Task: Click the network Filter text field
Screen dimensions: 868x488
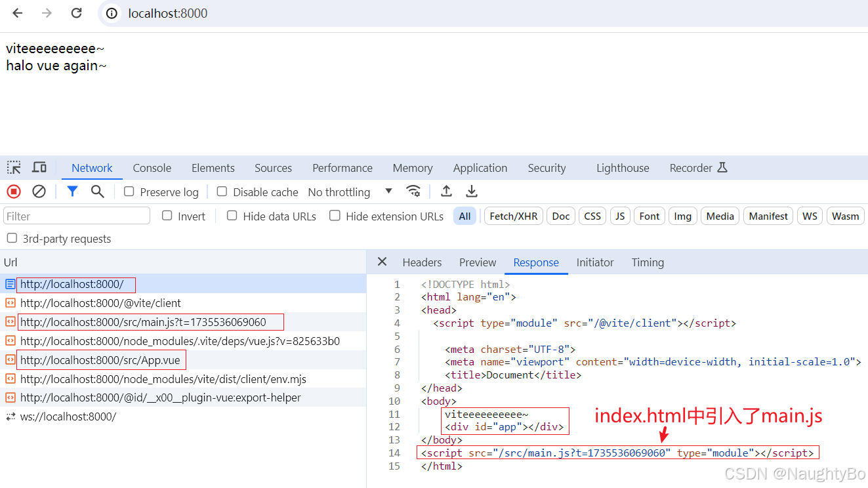Action: click(x=77, y=216)
